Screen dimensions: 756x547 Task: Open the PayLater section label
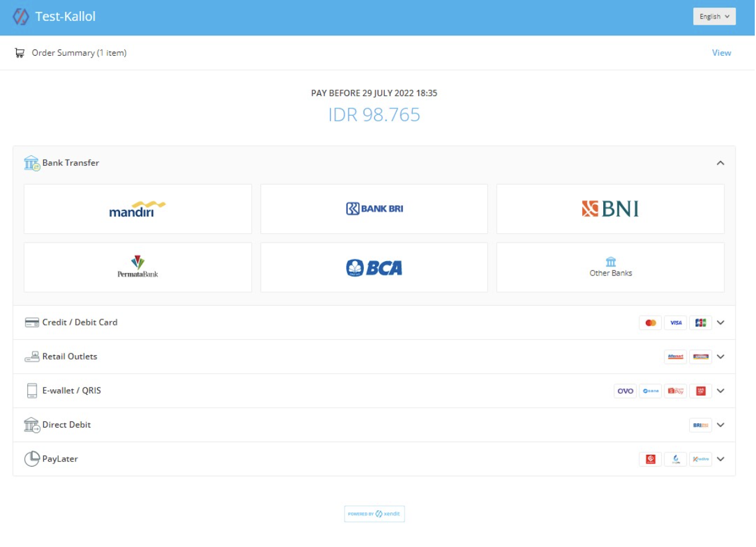60,459
